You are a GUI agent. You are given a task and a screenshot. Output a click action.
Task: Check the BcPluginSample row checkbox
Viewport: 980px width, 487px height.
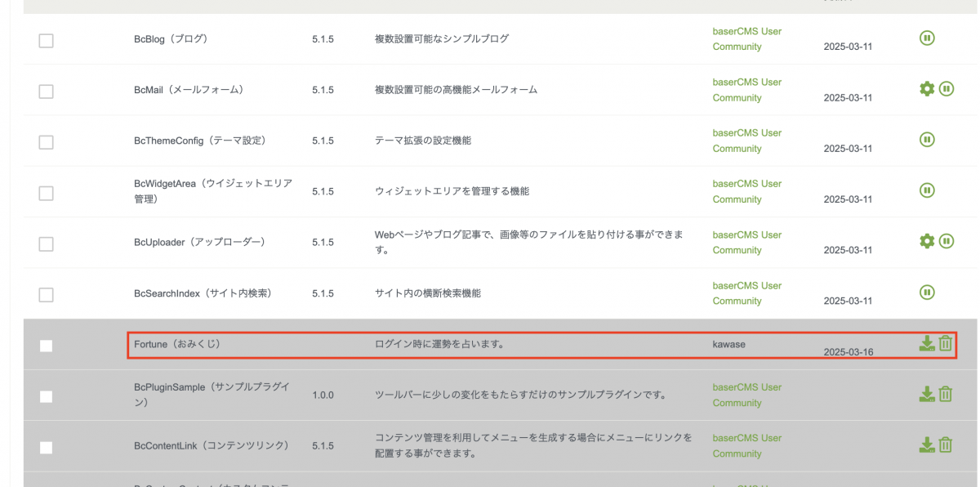point(46,396)
